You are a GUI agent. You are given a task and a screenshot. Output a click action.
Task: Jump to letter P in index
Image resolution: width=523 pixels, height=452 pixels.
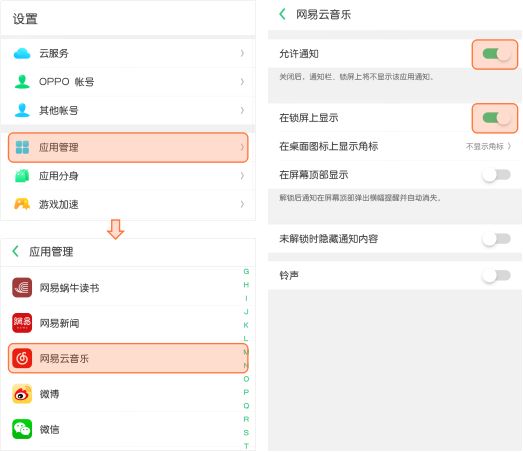pos(246,392)
